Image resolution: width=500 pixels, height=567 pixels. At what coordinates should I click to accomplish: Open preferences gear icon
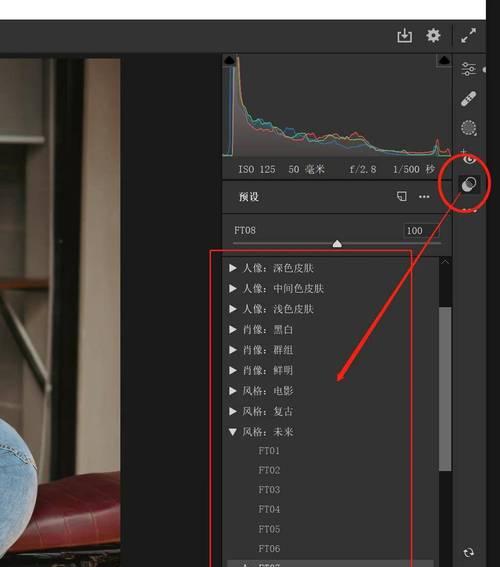point(433,35)
